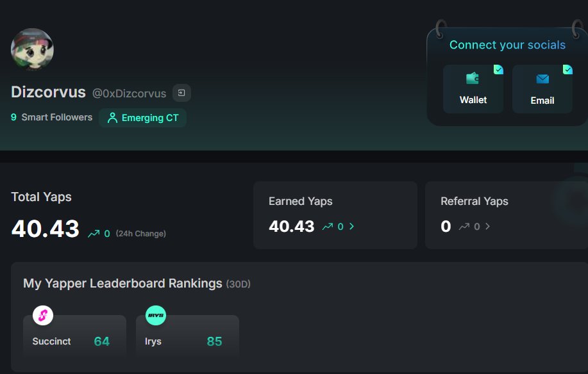
Task: Click the green wallet icon
Action: pyautogui.click(x=473, y=78)
